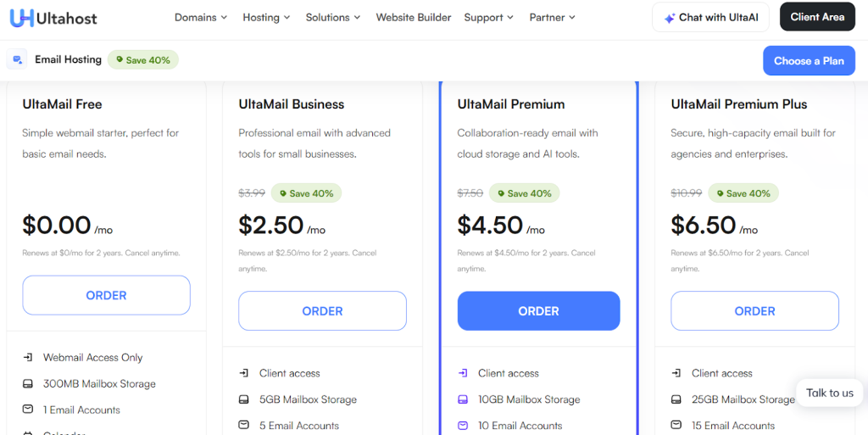
Task: Click the 300MB Mailbox Storage text
Action: click(99, 383)
